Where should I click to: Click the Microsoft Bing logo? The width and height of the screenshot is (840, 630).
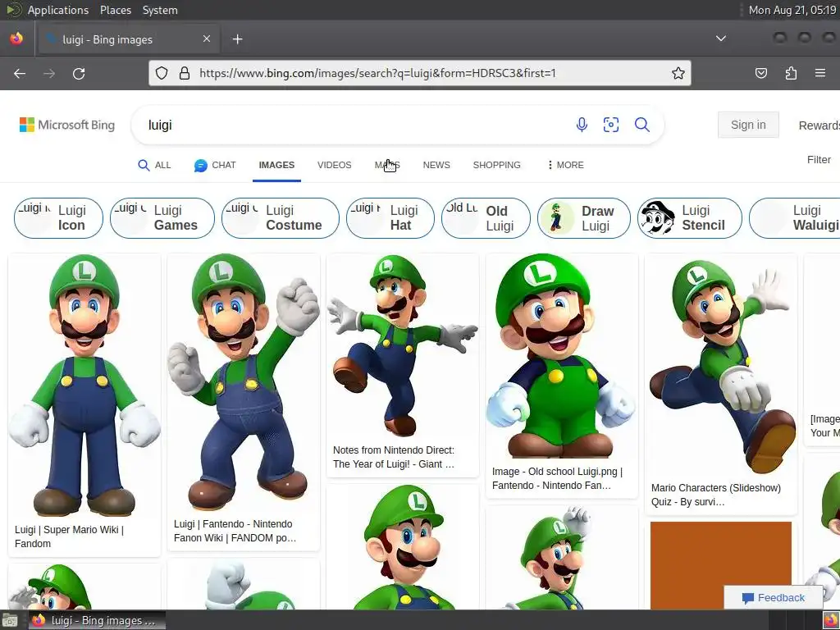pyautogui.click(x=67, y=125)
